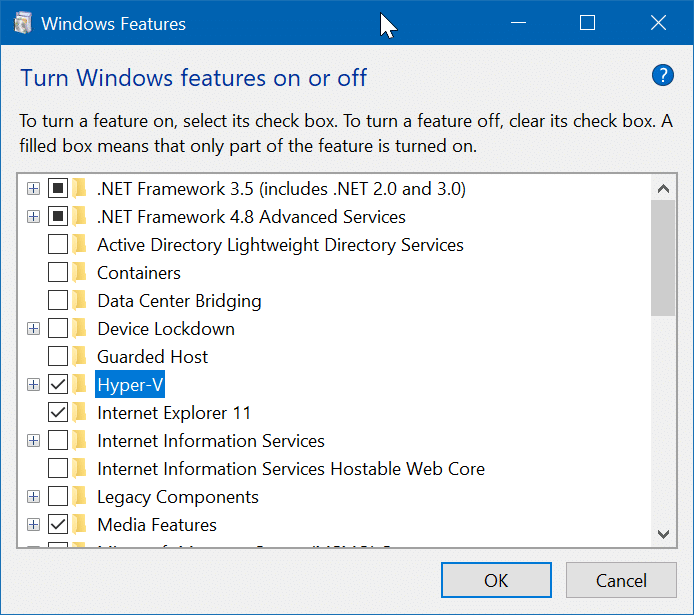This screenshot has height=615, width=694.
Task: Maximize the Windows Features window
Action: coord(587,22)
